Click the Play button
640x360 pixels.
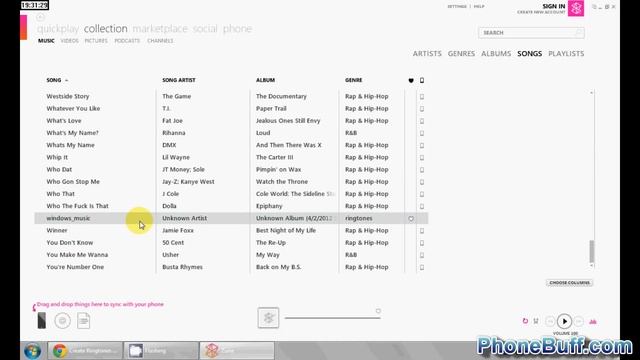564,322
